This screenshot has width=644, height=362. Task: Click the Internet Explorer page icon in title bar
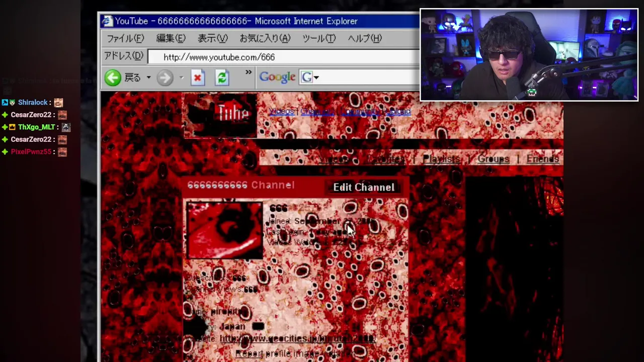(107, 21)
